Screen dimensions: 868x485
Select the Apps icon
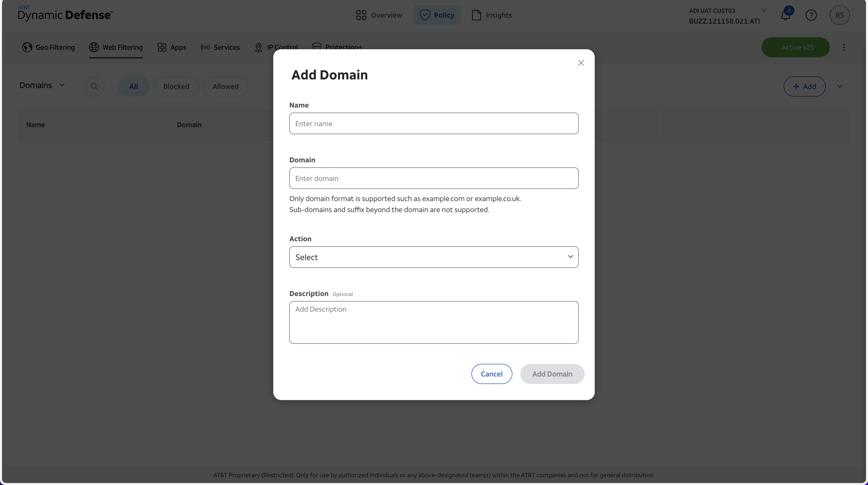(162, 47)
